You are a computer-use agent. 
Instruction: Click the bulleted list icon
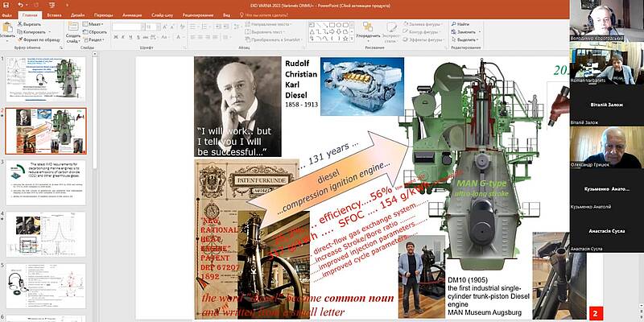(x=194, y=27)
